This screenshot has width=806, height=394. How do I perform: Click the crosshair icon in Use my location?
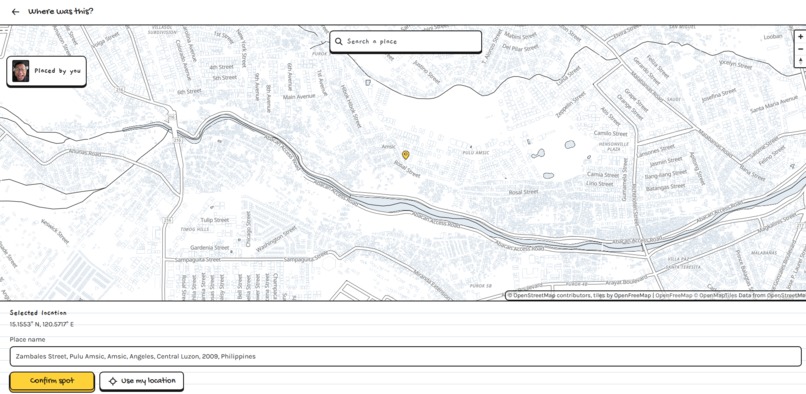point(113,381)
